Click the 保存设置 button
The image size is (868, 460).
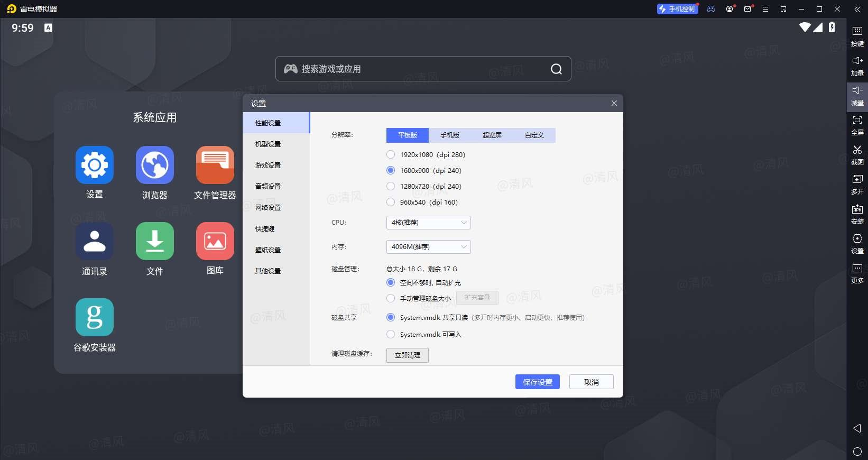[x=537, y=382]
